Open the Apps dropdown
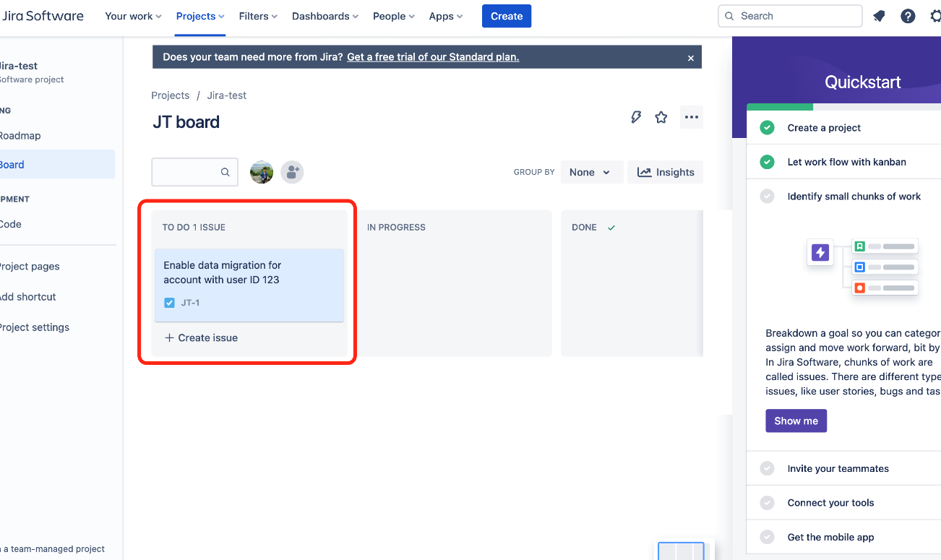This screenshot has width=941, height=560. coord(446,16)
